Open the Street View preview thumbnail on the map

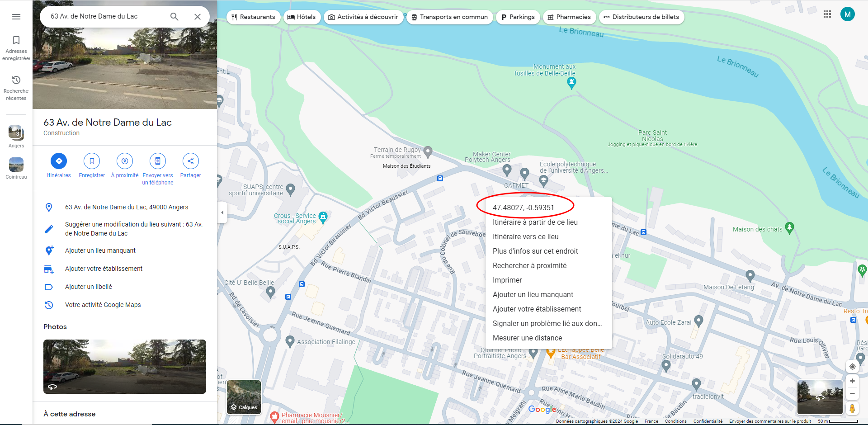click(x=820, y=397)
